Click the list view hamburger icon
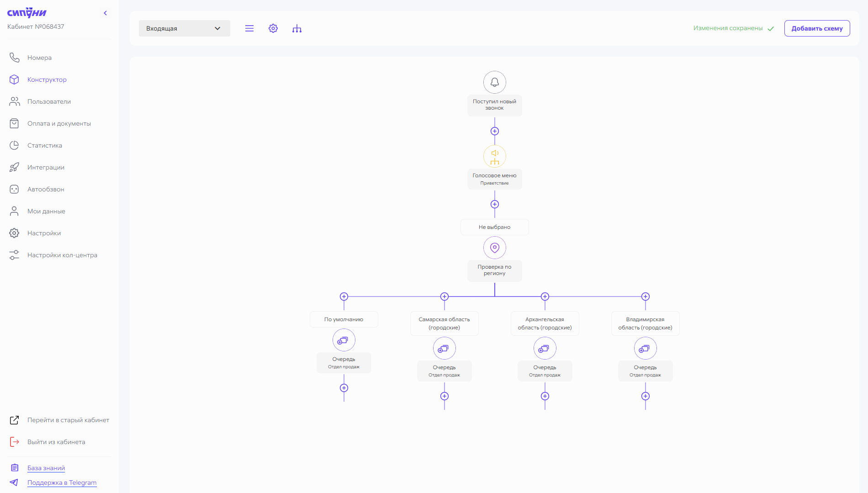Viewport: 868px width, 493px height. coord(249,28)
